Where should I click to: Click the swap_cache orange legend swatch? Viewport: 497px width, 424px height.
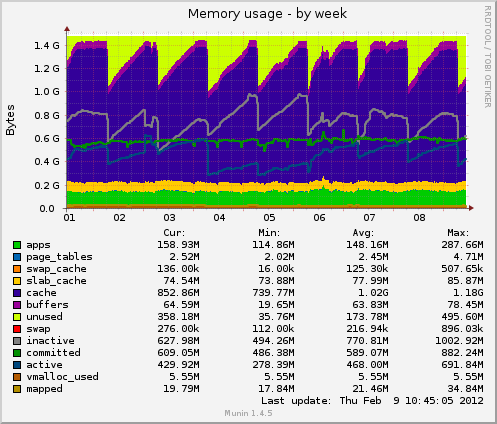(17, 269)
